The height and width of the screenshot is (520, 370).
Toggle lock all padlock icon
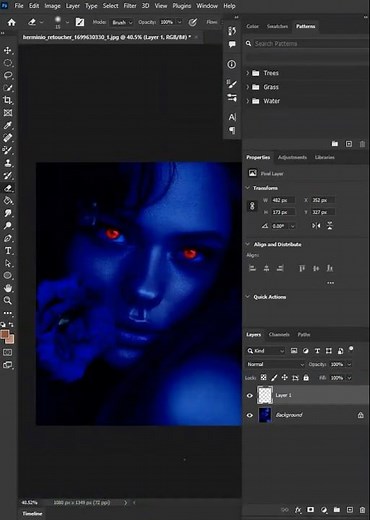306,377
